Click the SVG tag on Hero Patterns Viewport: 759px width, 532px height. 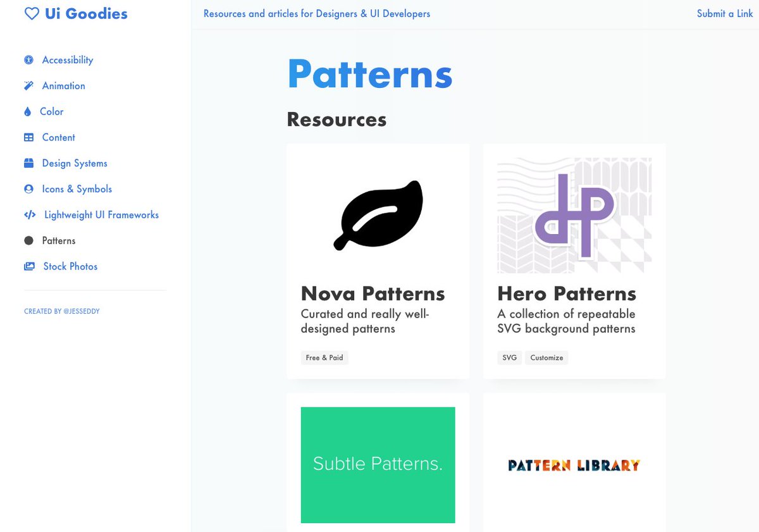(510, 358)
